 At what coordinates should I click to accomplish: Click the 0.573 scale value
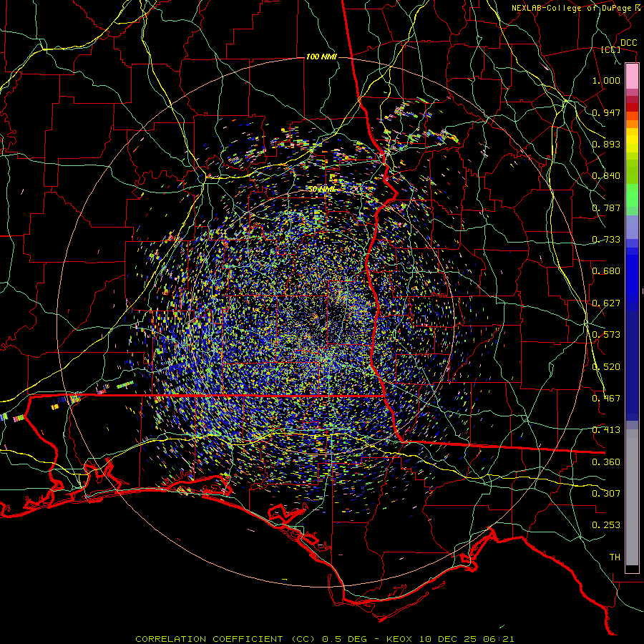click(606, 335)
